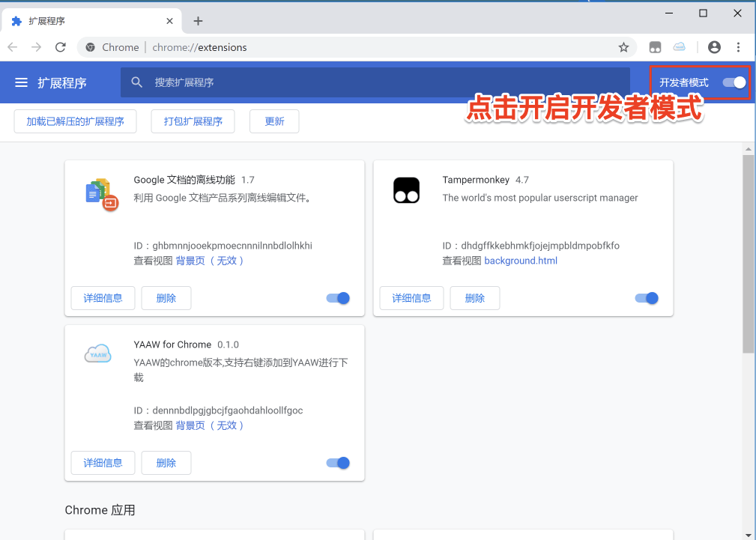
Task: Go back to the previous page
Action: (x=13, y=47)
